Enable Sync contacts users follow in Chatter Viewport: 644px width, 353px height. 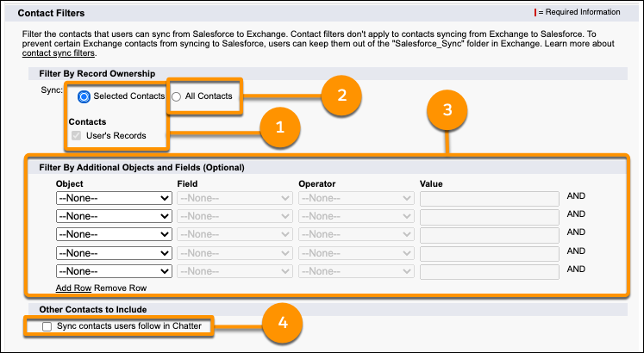pos(47,326)
